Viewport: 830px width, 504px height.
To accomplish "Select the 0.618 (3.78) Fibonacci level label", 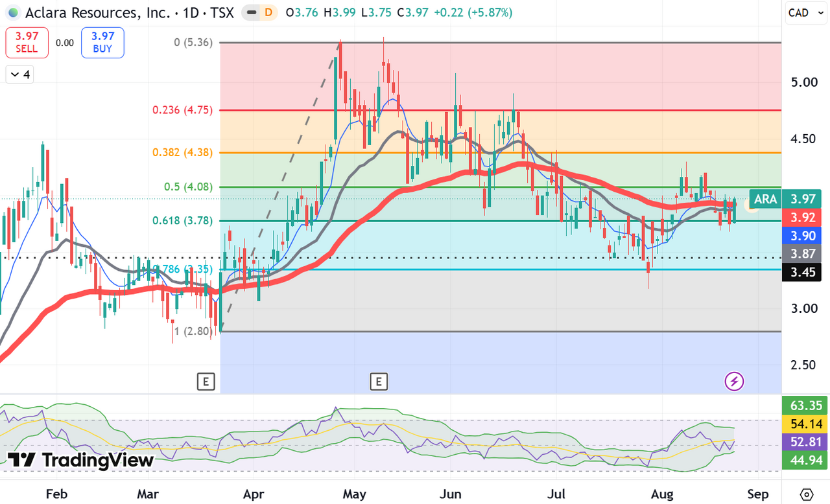I will [182, 221].
